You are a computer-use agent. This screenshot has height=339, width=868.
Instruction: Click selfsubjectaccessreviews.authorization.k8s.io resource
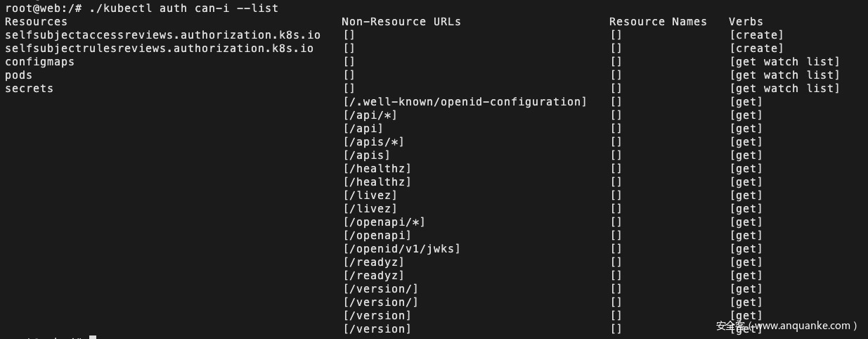tap(162, 35)
